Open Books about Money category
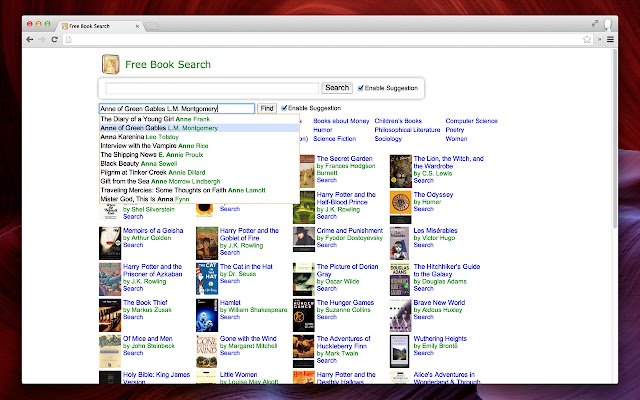Image resolution: width=640 pixels, height=400 pixels. point(341,121)
